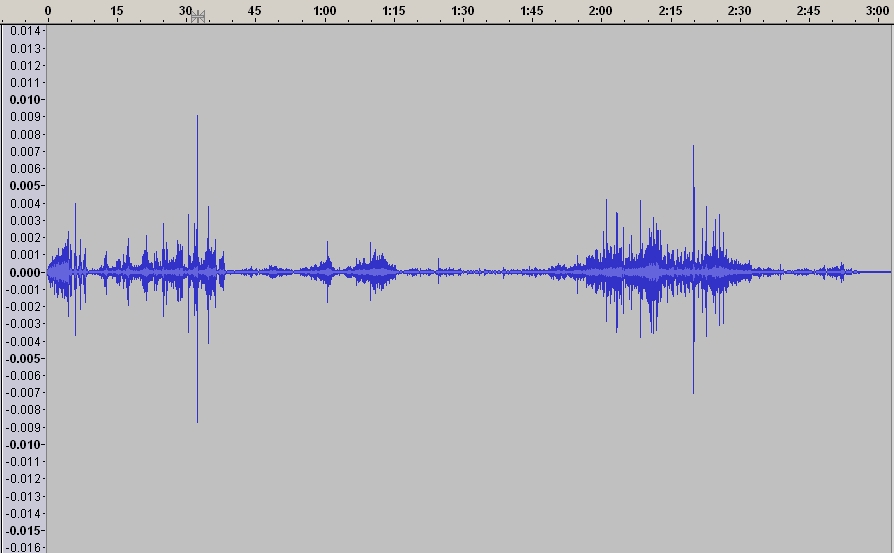Click the bold -0.005 value on the amplitude scale
The width and height of the screenshot is (894, 553).
pos(23,359)
